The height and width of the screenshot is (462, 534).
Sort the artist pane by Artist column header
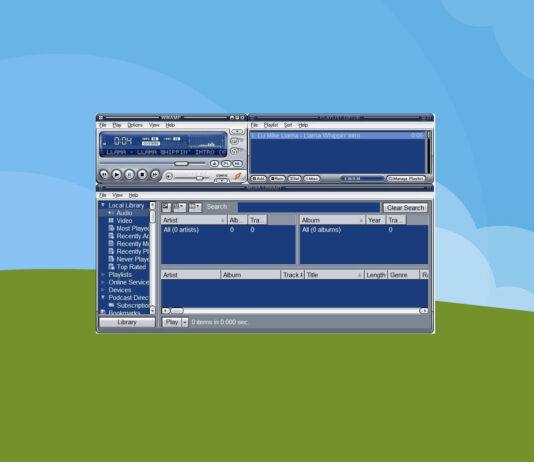click(x=194, y=220)
